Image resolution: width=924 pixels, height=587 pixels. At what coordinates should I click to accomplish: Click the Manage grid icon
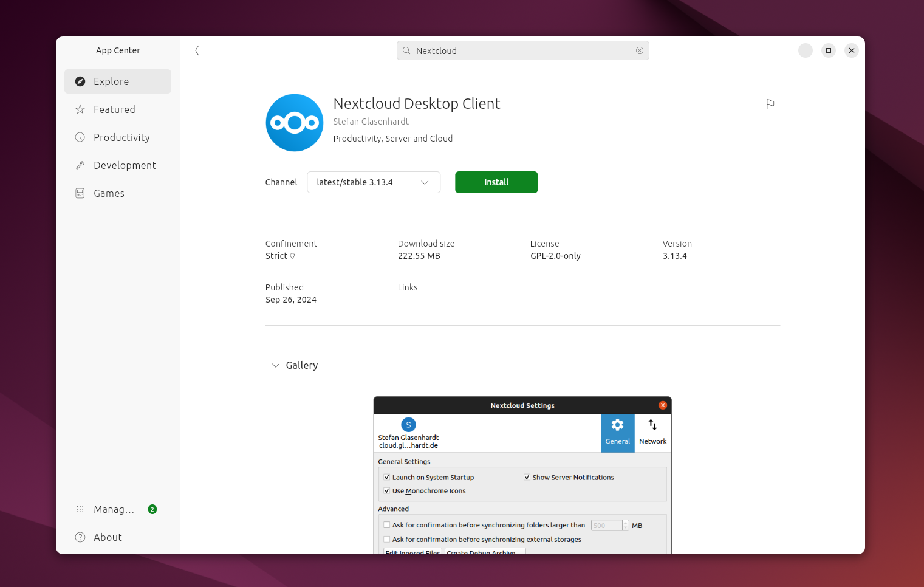click(x=80, y=509)
